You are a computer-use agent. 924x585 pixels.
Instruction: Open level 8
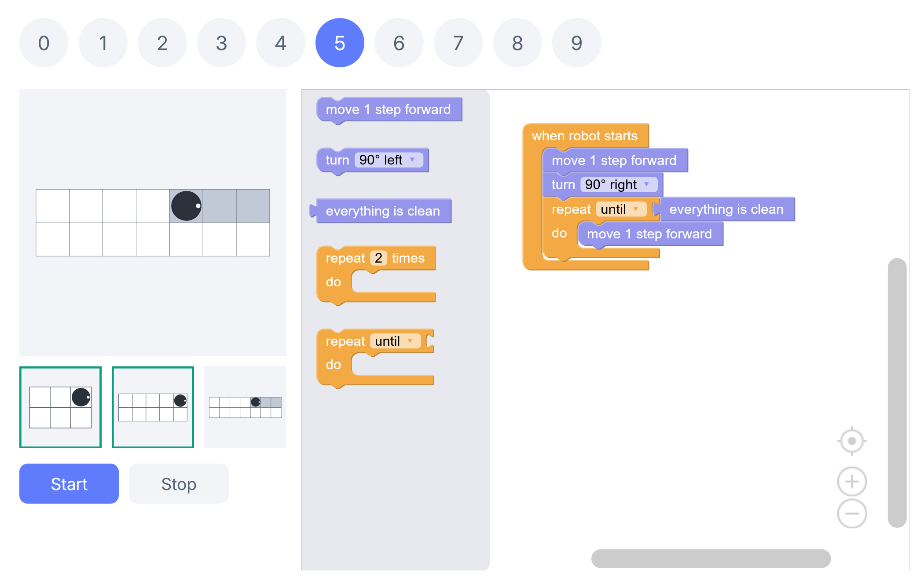point(517,43)
